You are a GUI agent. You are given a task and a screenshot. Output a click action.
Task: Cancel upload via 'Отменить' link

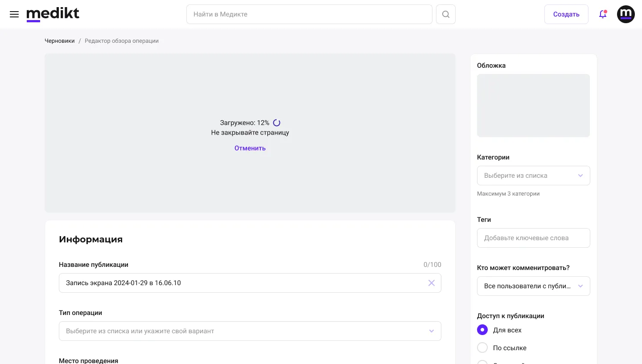250,148
